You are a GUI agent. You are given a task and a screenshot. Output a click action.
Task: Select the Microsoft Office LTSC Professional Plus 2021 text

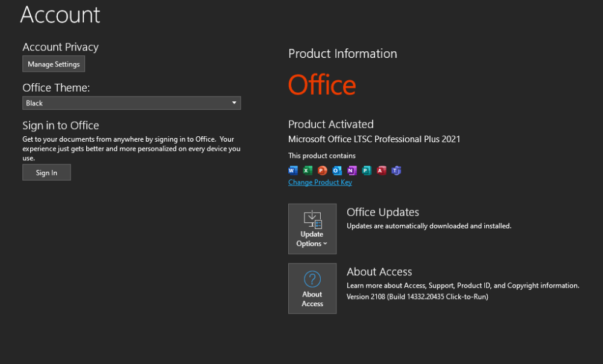(x=374, y=139)
